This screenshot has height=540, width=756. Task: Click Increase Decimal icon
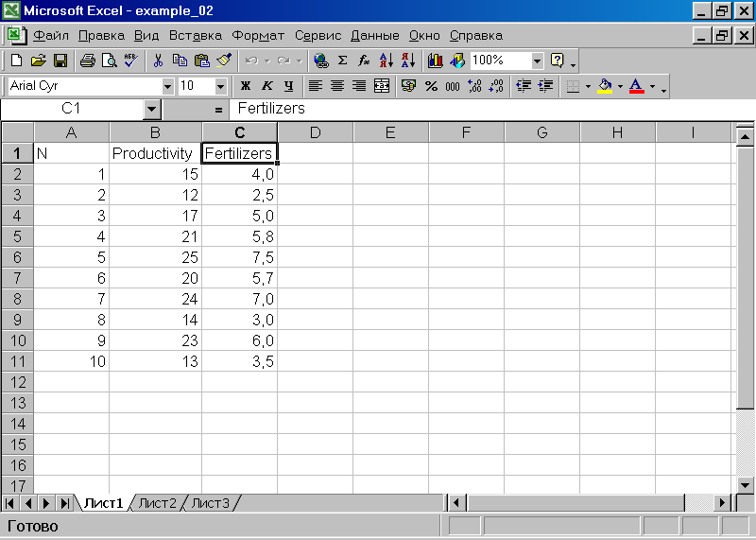tap(474, 86)
